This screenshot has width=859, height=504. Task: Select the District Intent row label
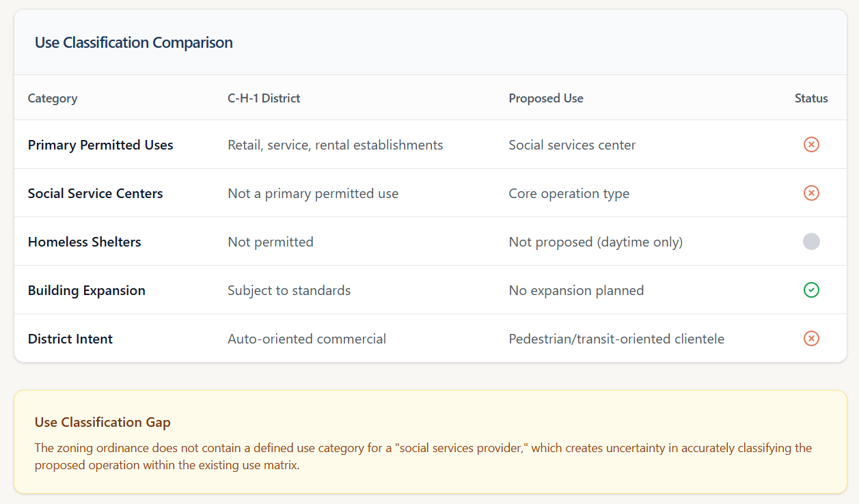tap(70, 339)
